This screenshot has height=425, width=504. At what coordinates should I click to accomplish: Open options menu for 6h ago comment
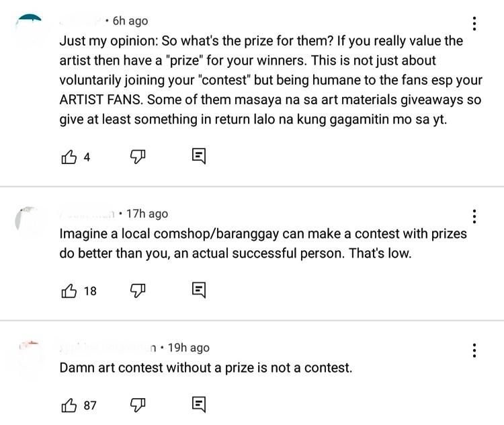pyautogui.click(x=474, y=24)
